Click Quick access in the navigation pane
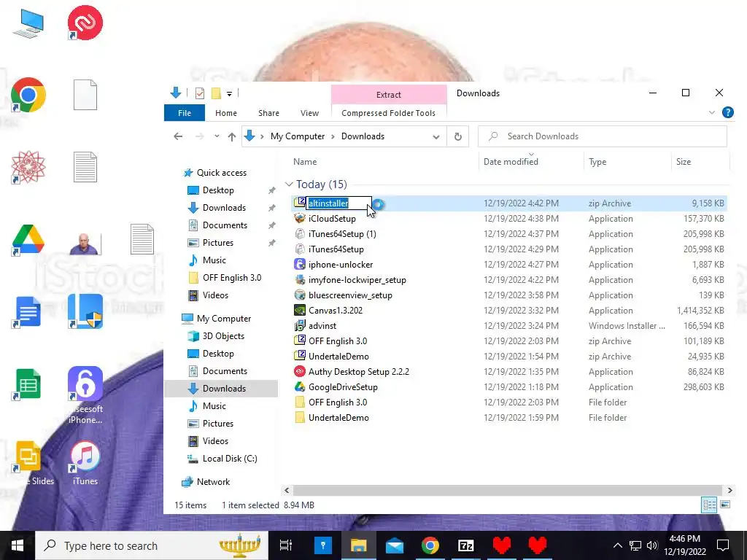Screen dimensions: 747x560 coord(222,173)
